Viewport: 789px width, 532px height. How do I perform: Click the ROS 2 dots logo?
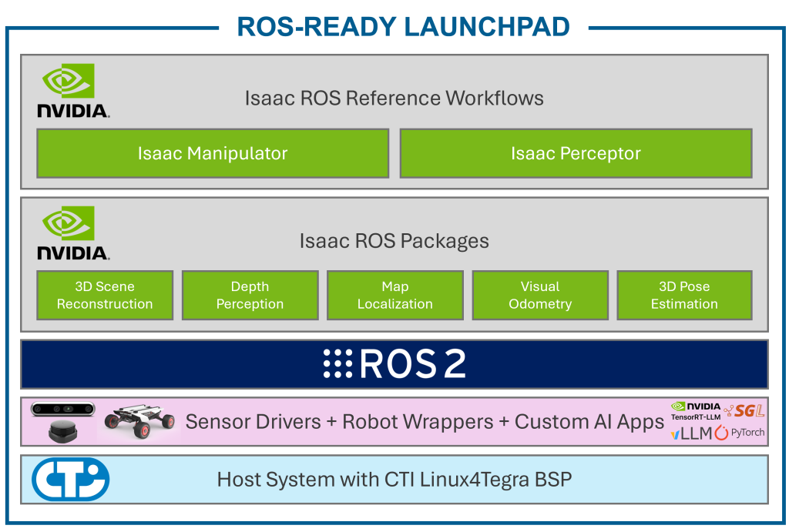pos(337,363)
